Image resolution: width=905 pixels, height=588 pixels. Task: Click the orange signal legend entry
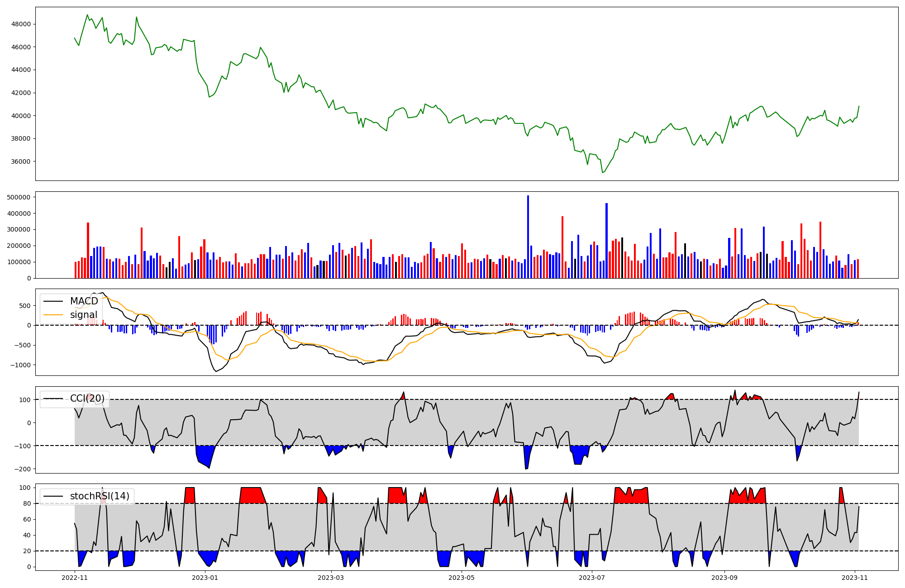click(x=84, y=315)
